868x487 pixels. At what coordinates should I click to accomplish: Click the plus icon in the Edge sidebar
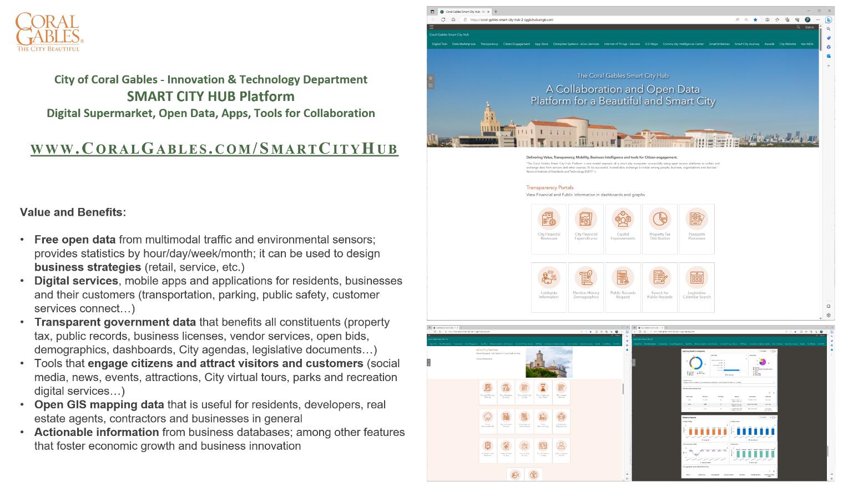pos(829,65)
